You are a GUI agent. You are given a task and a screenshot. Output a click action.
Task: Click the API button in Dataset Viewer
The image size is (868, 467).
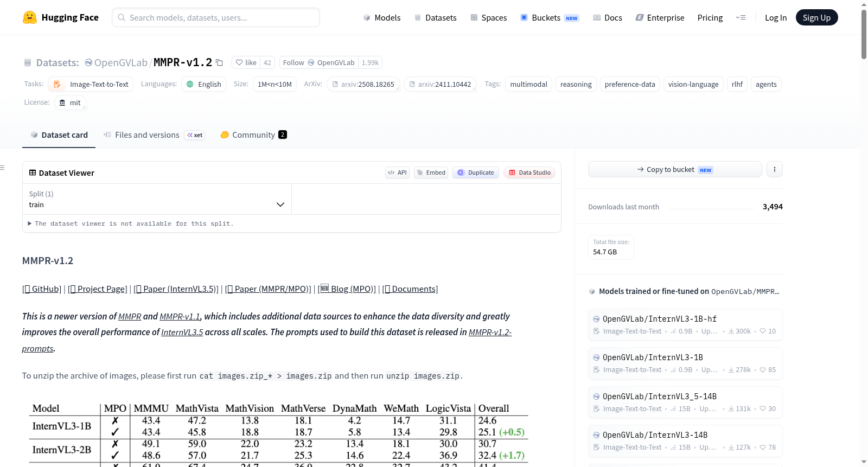click(x=397, y=172)
